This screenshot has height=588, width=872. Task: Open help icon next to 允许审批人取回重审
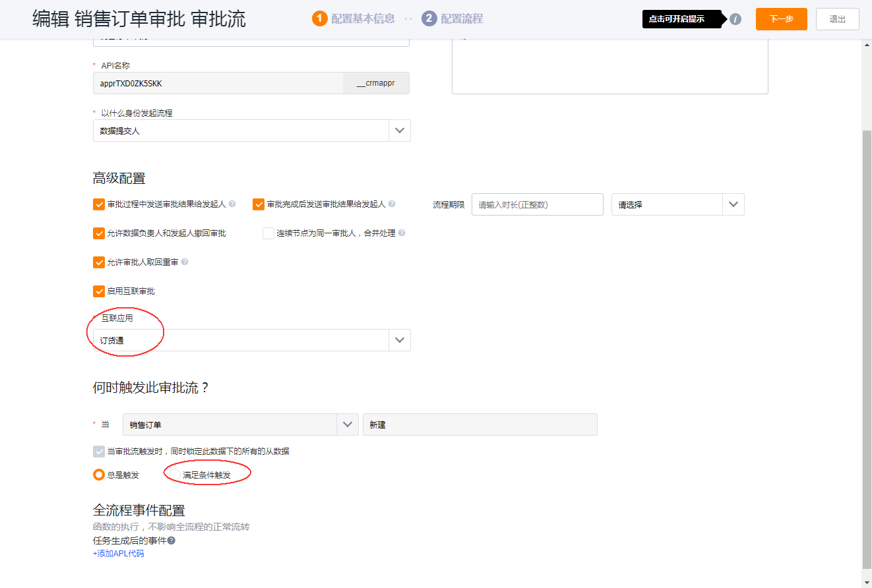click(x=185, y=262)
